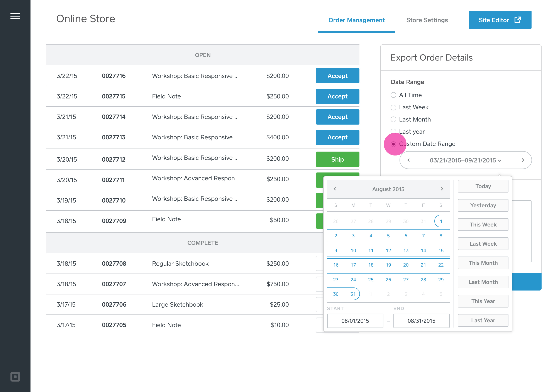This screenshot has width=542, height=392.
Task: Select the Last Week radio option
Action: point(393,107)
